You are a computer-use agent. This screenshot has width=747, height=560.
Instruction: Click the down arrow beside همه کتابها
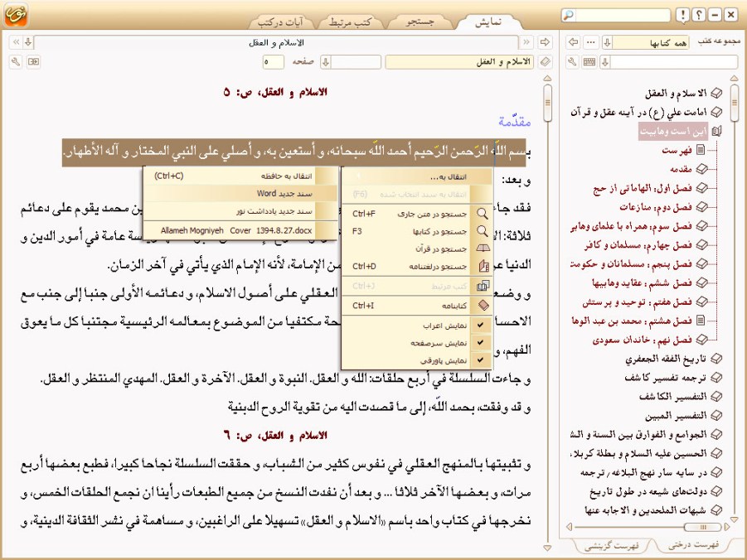click(608, 42)
